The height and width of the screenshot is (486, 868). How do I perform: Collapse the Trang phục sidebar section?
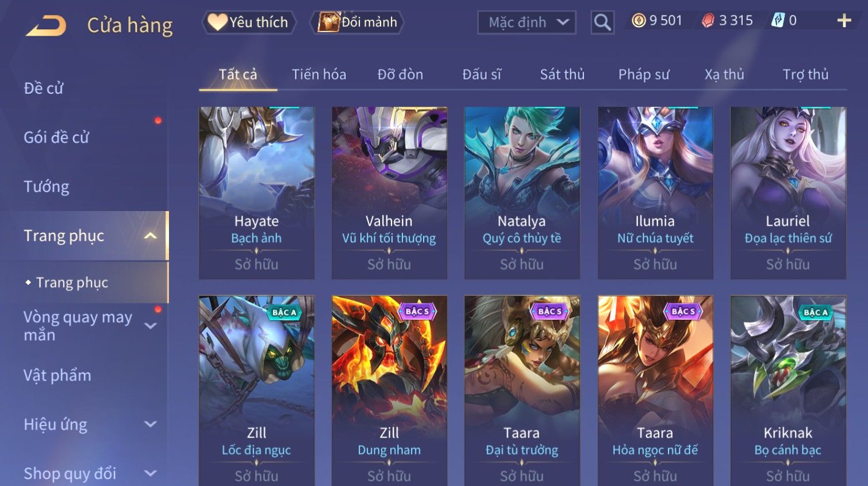click(x=151, y=236)
